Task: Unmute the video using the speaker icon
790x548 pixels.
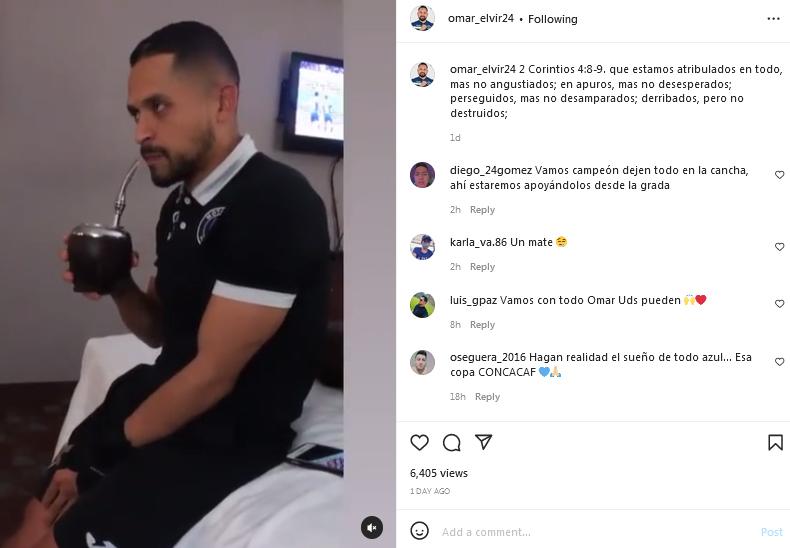Action: click(372, 527)
